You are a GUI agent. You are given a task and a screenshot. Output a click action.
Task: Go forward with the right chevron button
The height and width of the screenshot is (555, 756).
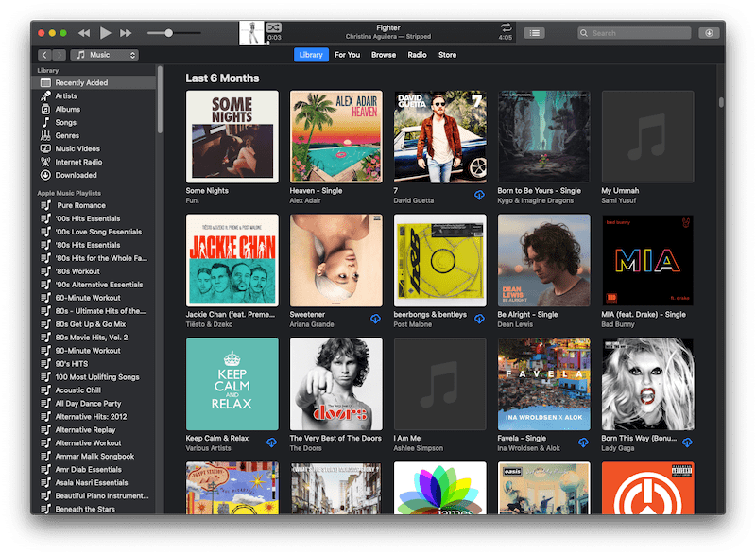pyautogui.click(x=59, y=55)
